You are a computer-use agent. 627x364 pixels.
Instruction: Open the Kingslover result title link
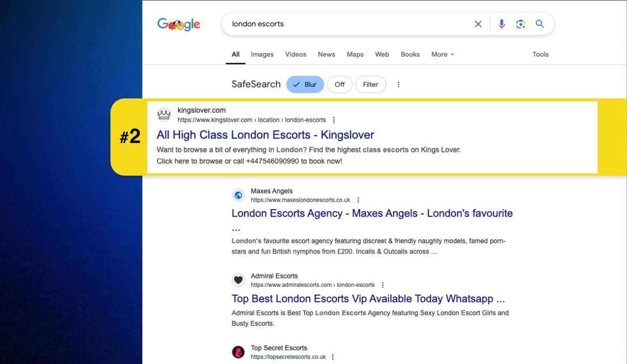point(265,135)
